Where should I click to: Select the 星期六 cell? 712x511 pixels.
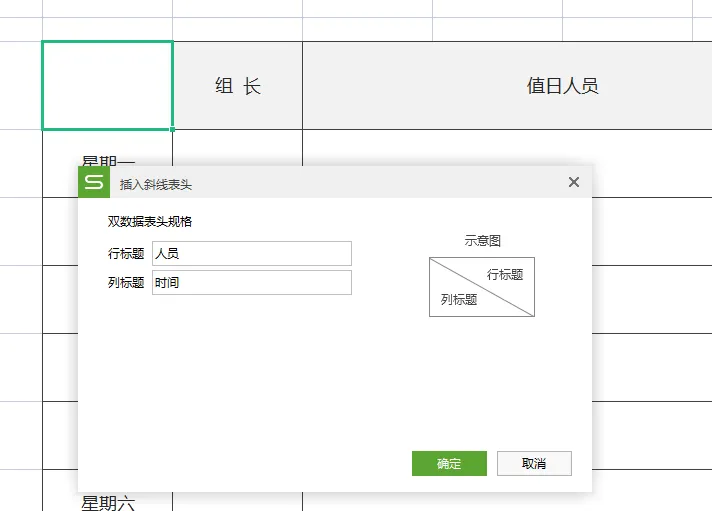point(107,502)
